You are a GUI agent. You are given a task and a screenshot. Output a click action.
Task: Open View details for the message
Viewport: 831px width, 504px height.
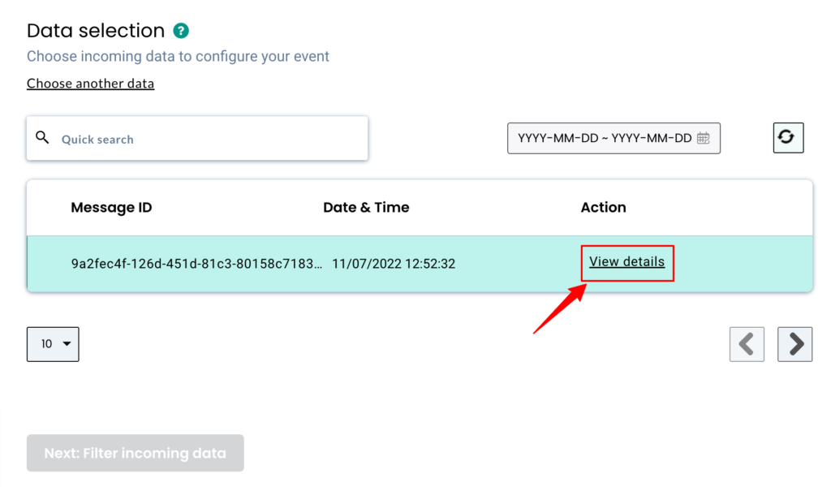pos(626,262)
